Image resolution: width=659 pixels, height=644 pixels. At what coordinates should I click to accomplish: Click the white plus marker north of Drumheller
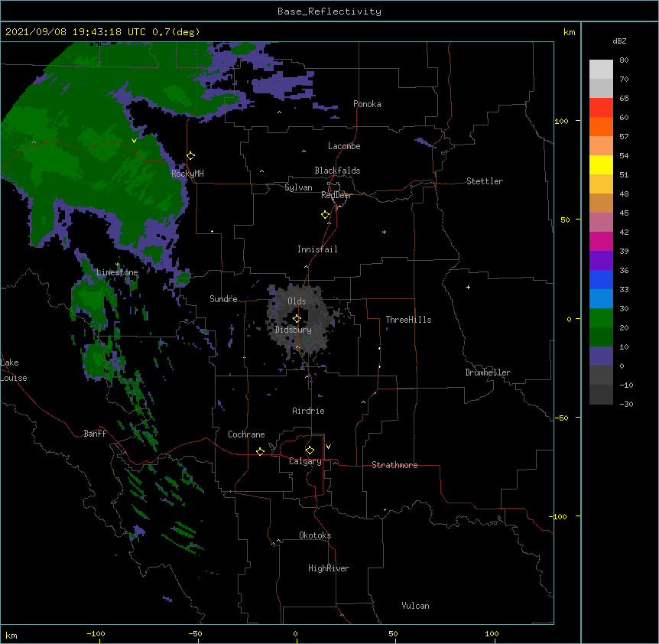pos(468,287)
